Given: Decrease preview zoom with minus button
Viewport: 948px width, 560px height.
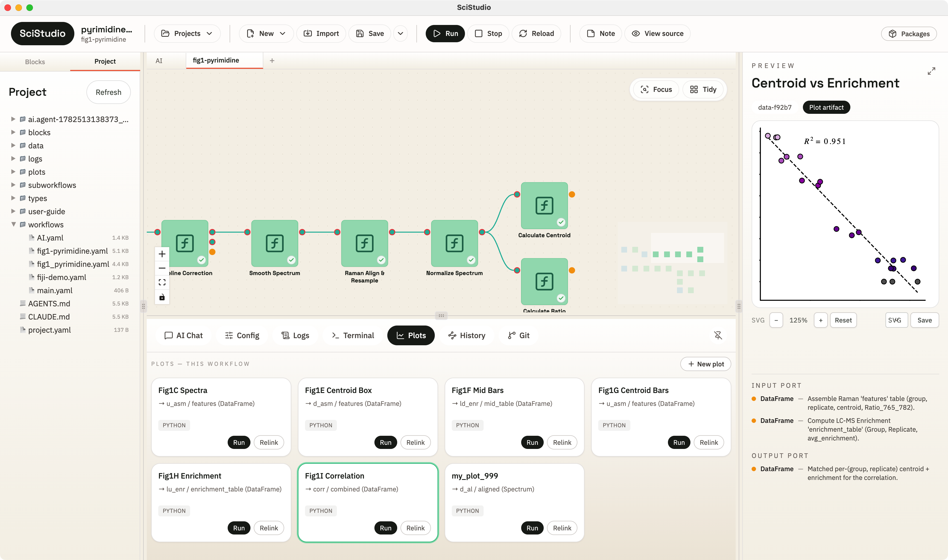Looking at the screenshot, I should coord(776,320).
